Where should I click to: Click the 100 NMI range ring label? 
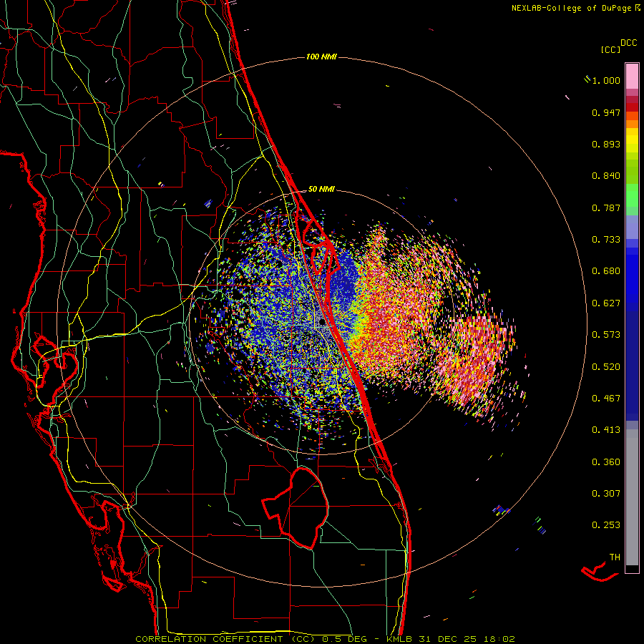(321, 57)
